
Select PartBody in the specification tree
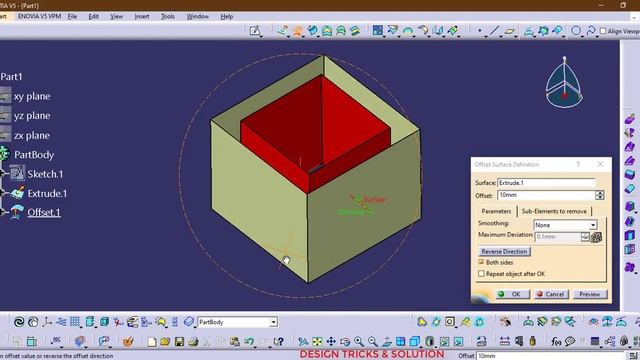34,155
